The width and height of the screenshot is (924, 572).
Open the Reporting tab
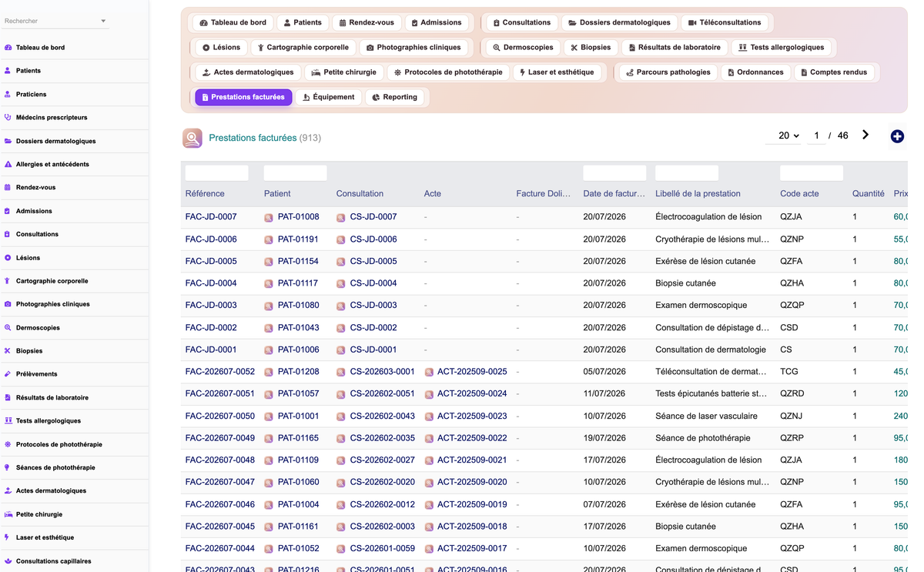coord(394,97)
